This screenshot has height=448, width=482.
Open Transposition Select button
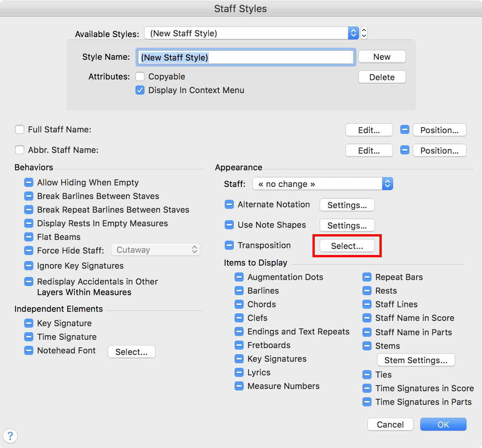347,246
